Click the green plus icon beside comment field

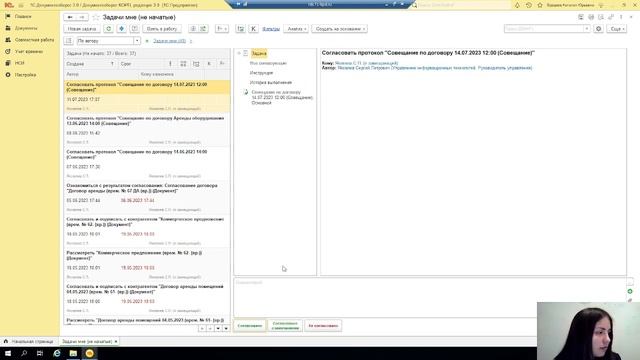pos(630,291)
